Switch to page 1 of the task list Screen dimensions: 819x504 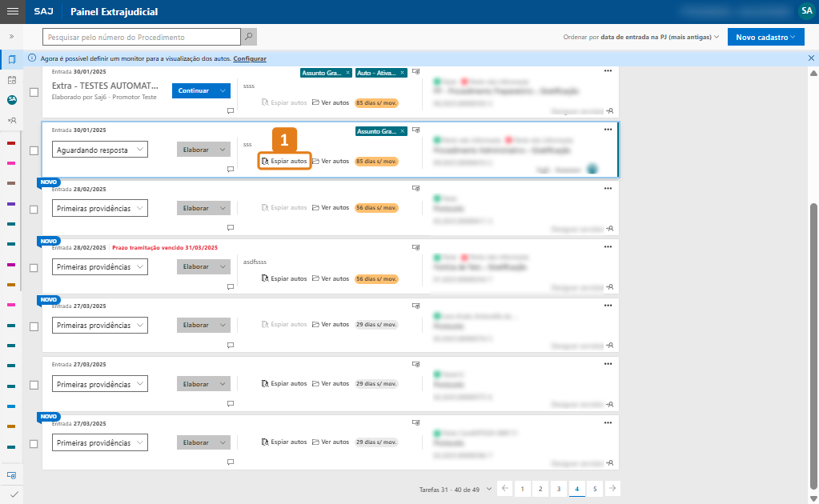tap(522, 488)
